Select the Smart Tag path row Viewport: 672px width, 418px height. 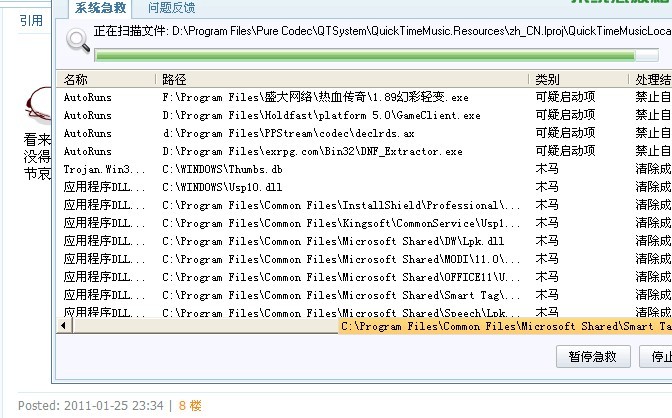click(x=341, y=295)
